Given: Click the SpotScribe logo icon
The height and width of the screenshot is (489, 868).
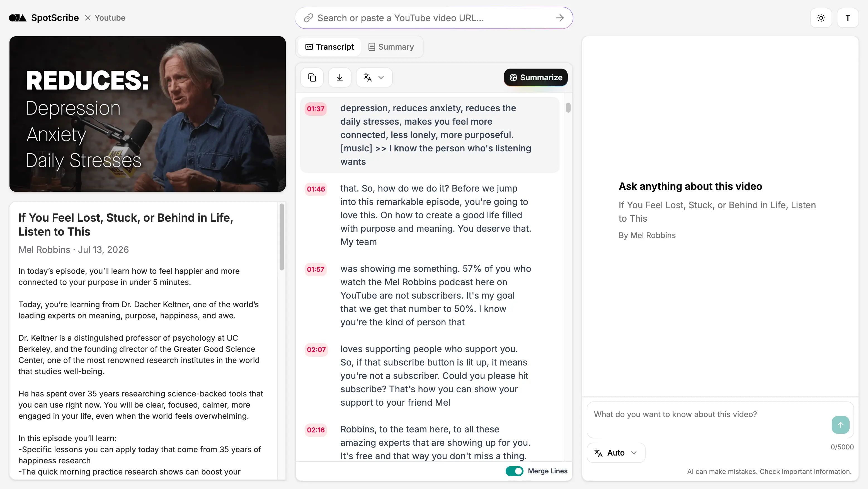Looking at the screenshot, I should (x=18, y=18).
